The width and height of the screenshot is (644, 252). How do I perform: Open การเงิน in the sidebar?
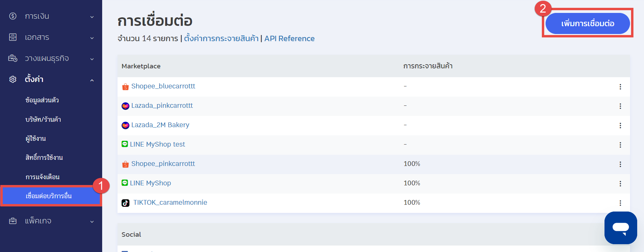point(37,16)
